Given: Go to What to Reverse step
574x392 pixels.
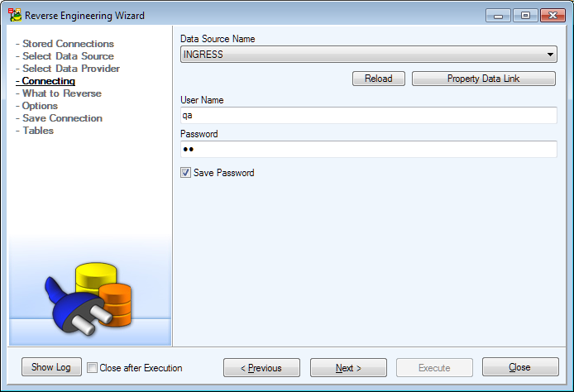Looking at the screenshot, I should 61,93.
